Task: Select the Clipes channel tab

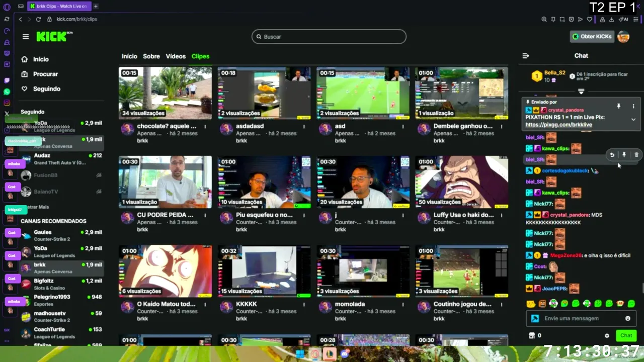Action: click(200, 56)
